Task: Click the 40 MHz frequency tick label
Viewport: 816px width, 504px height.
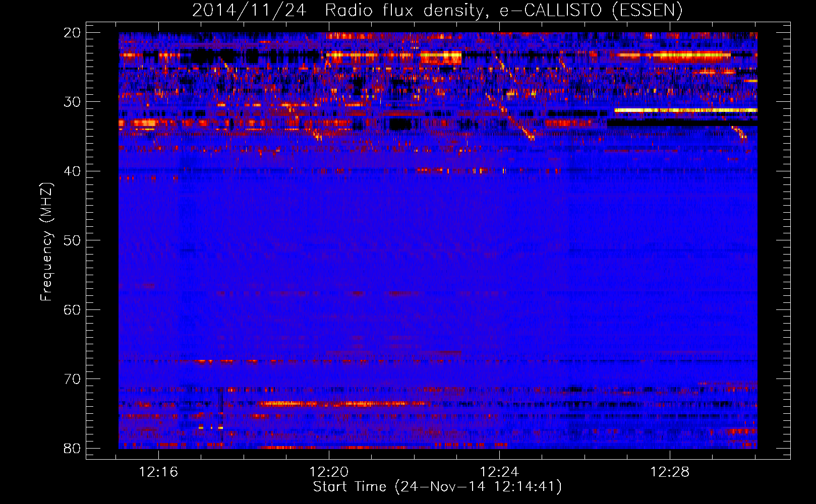Action: coord(72,171)
